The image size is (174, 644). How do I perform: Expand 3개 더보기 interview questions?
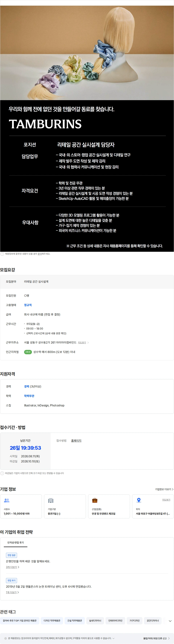(x=13, y=567)
